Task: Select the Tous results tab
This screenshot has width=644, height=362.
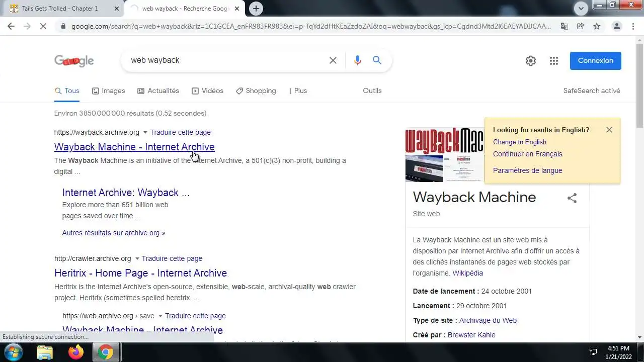Action: point(67,91)
